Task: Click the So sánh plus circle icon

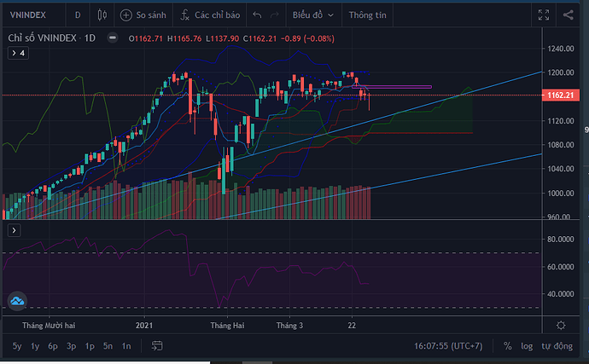Action: point(125,15)
